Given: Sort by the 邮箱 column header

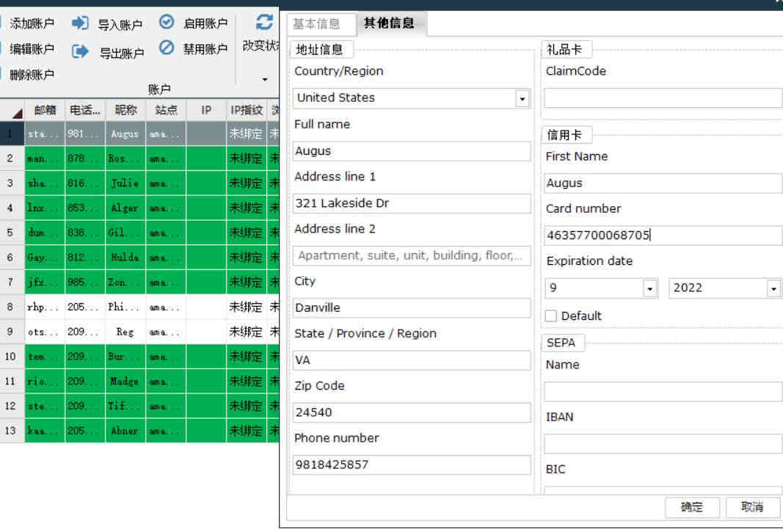Looking at the screenshot, I should 45,110.
